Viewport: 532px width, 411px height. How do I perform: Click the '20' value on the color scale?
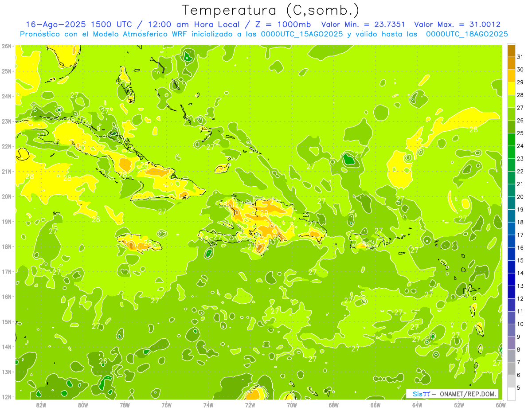click(520, 197)
